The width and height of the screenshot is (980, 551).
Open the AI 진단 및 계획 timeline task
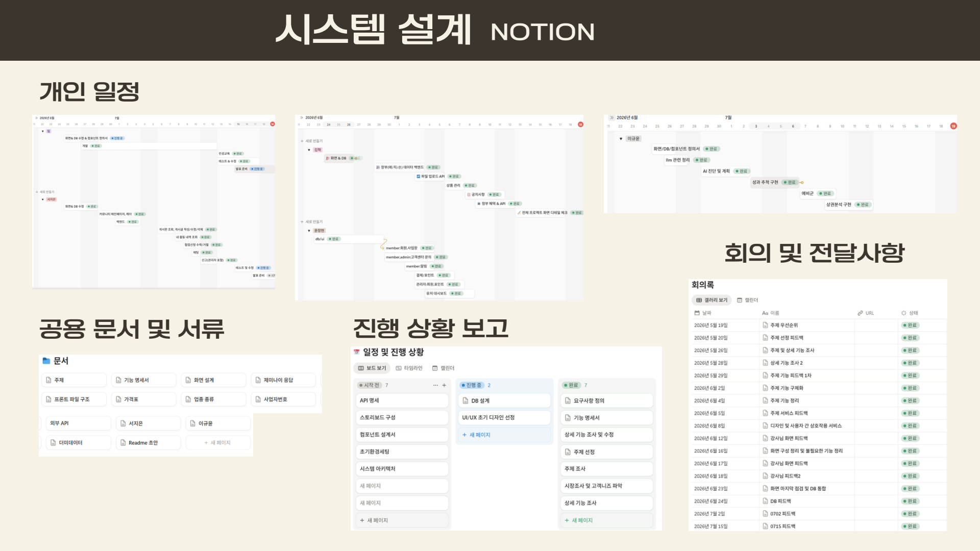point(725,171)
